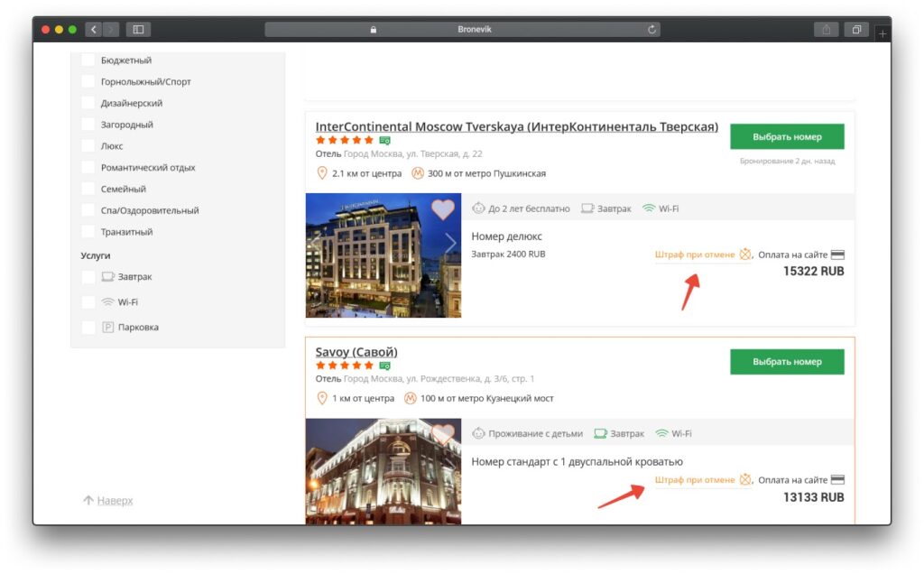Click «Выбрать номер» for Savoy hotel
The height and width of the screenshot is (574, 924).
pos(787,361)
